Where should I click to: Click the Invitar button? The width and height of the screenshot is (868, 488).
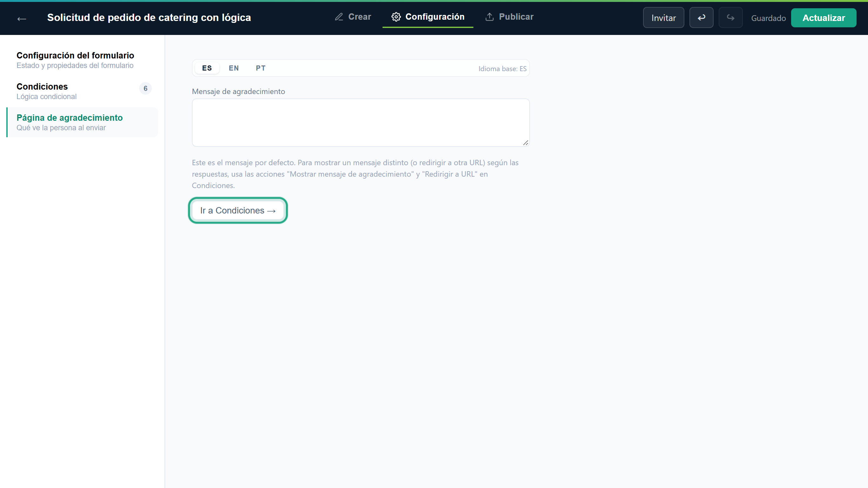663,17
